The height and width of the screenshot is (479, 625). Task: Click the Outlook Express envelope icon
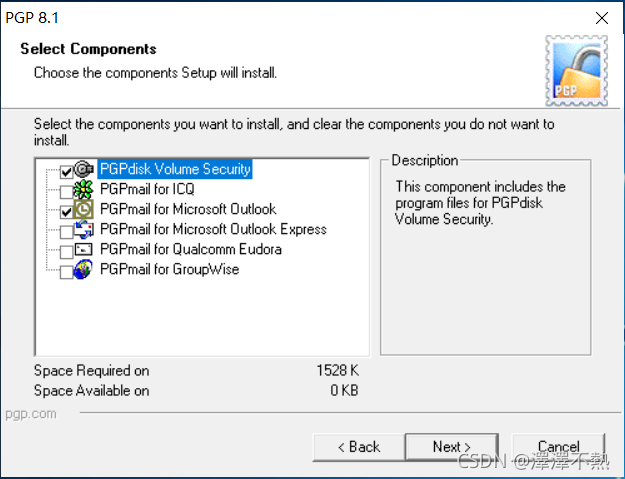(x=84, y=229)
